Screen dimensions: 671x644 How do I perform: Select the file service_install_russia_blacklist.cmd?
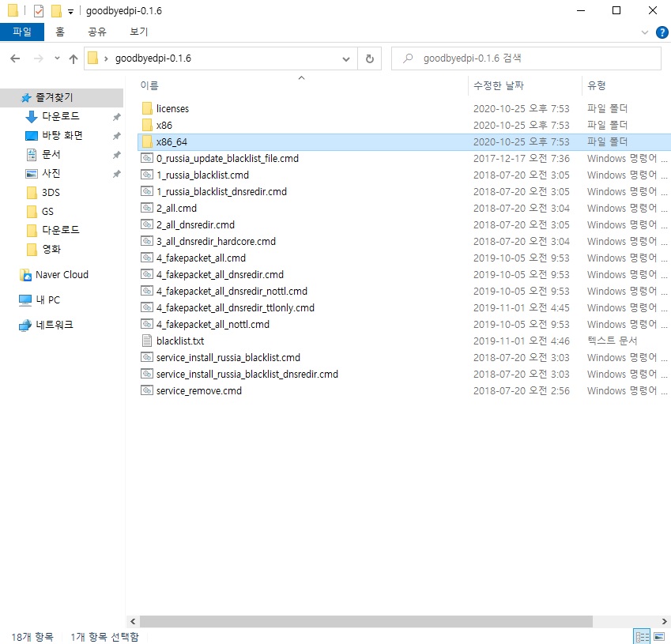(x=228, y=357)
